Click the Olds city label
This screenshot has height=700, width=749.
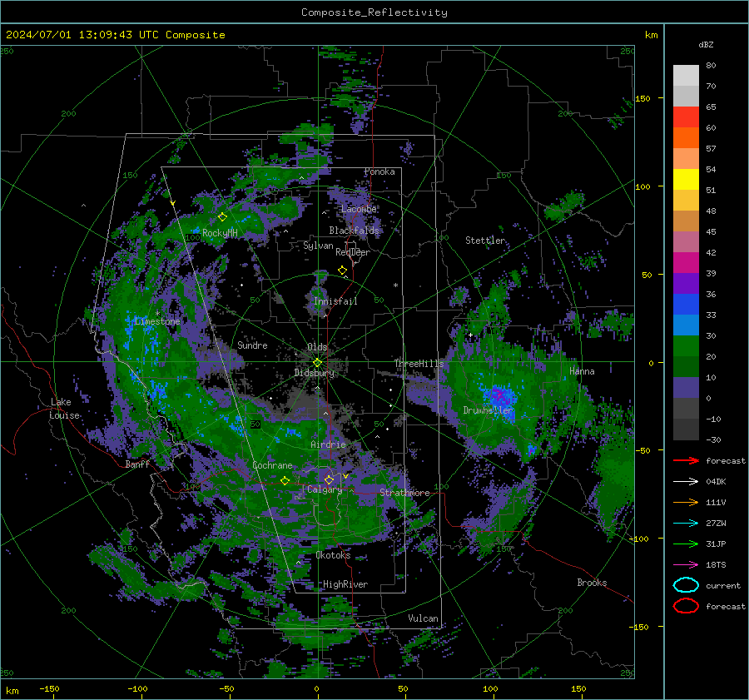317,347
